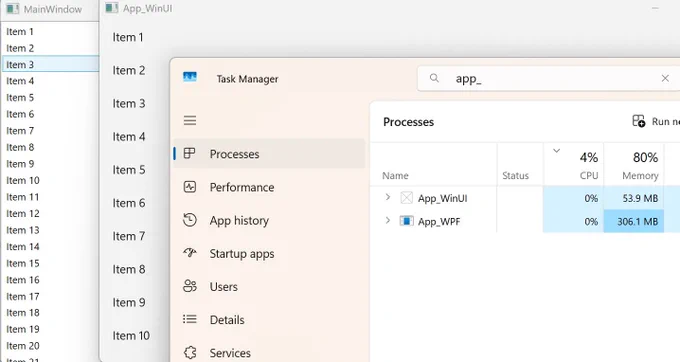Click the 306.1 MB memory cell
Screen dimensions: 680x362
coord(634,221)
